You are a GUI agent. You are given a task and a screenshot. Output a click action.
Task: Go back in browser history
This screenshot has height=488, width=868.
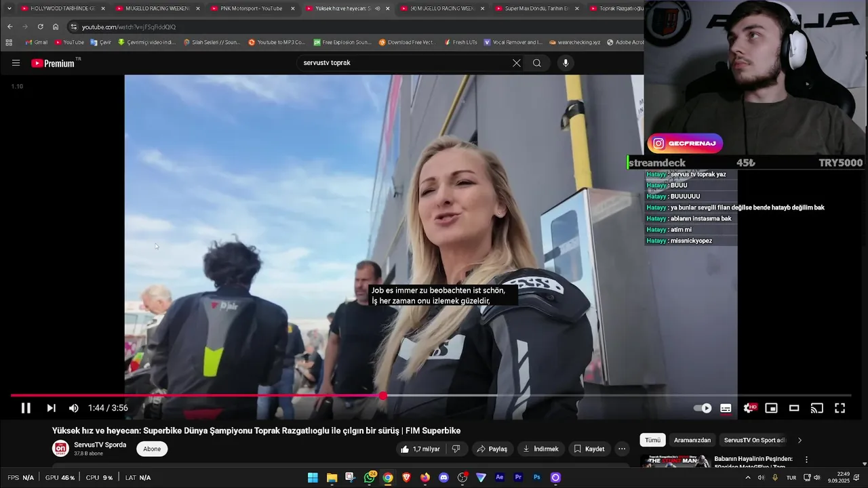point(9,26)
